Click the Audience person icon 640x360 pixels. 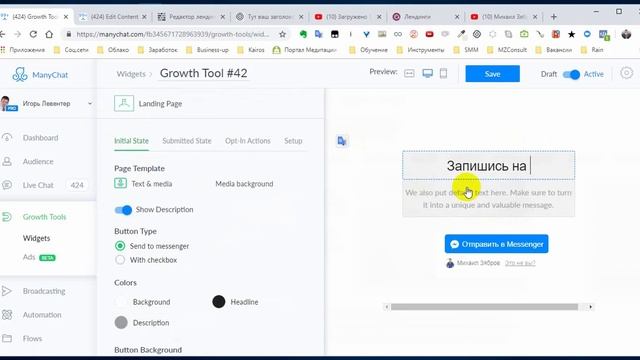(x=7, y=161)
